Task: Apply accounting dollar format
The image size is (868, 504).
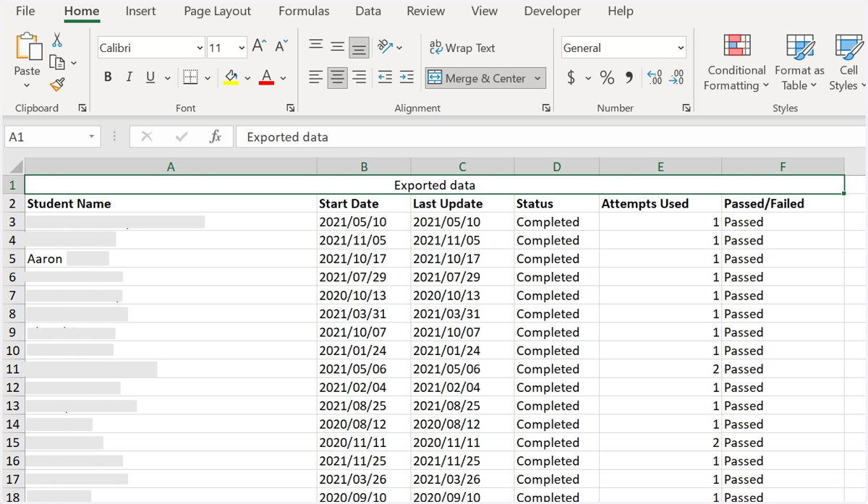Action: 571,77
